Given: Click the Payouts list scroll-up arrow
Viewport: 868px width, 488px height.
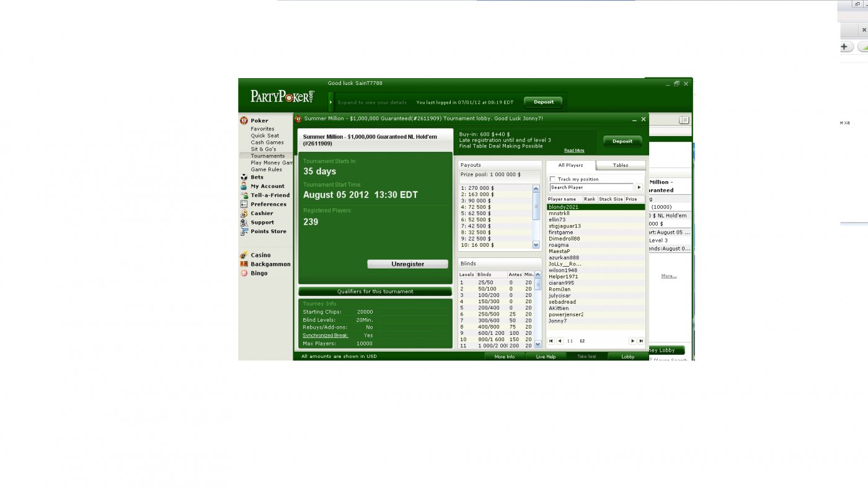Looking at the screenshot, I should coord(536,189).
